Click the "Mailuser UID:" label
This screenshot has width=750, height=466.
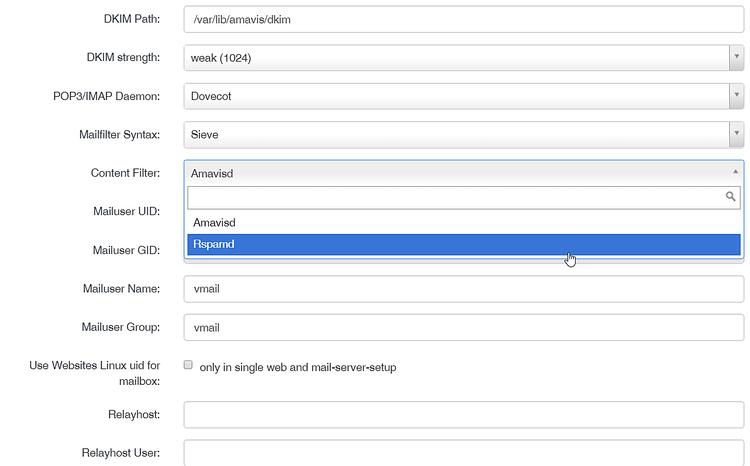click(x=126, y=212)
